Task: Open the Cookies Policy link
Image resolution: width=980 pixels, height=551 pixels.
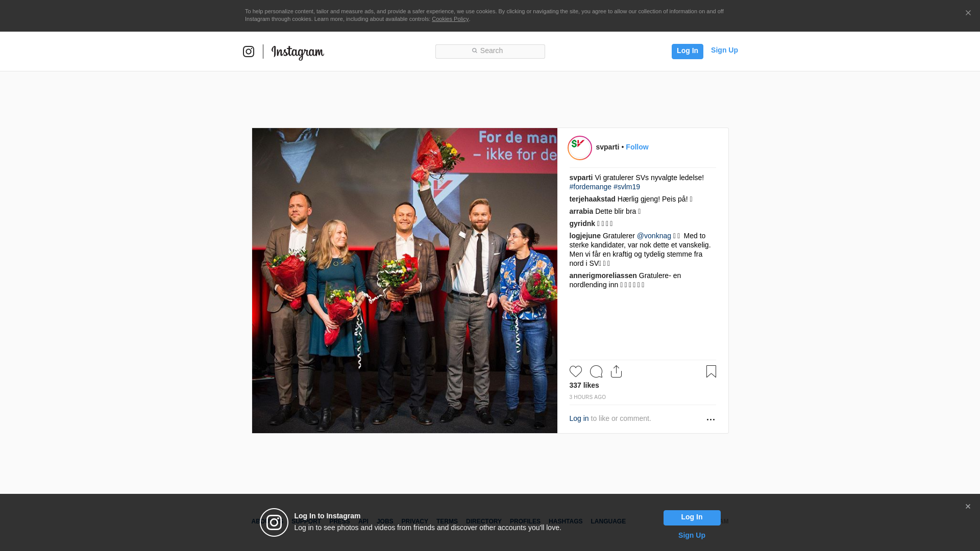Action: click(450, 19)
